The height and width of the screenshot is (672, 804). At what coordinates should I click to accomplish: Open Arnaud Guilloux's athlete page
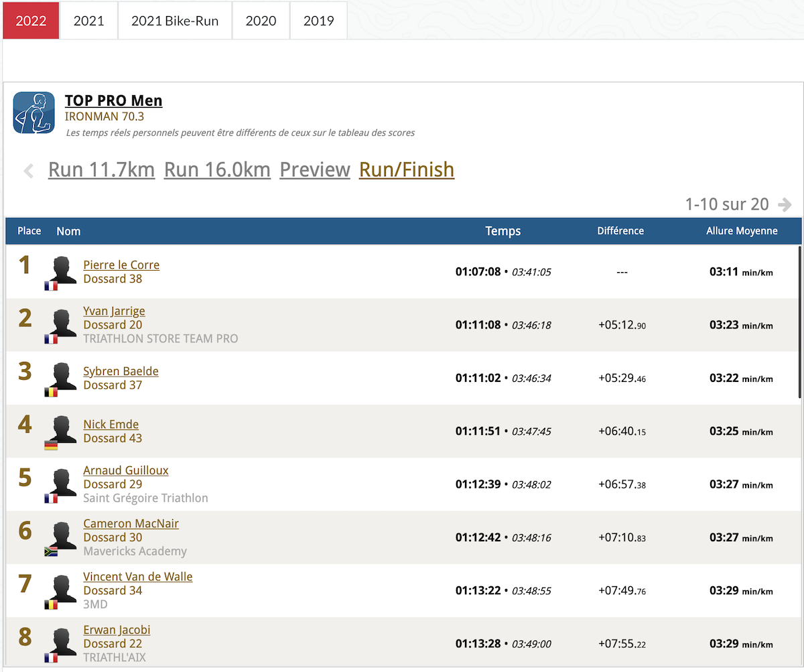click(126, 470)
